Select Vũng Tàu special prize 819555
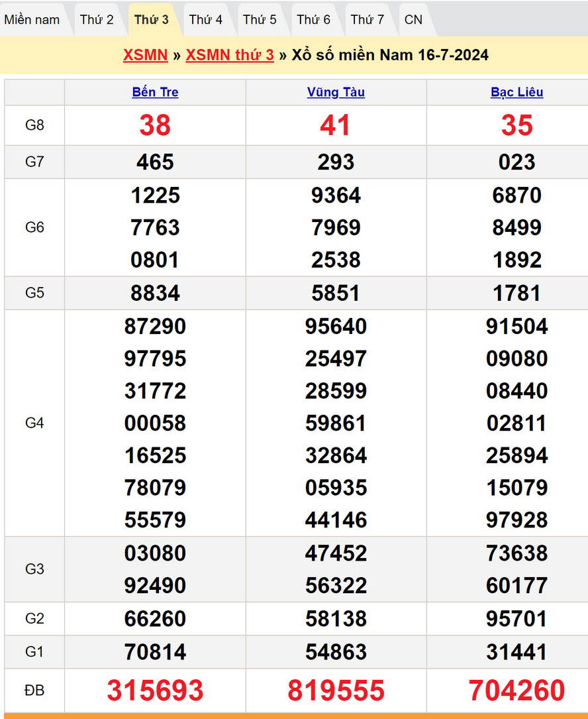The height and width of the screenshot is (719, 588). pyautogui.click(x=336, y=691)
